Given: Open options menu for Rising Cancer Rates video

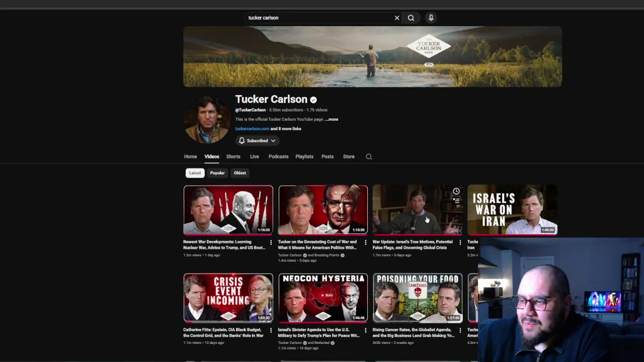Looking at the screenshot, I should click(460, 330).
